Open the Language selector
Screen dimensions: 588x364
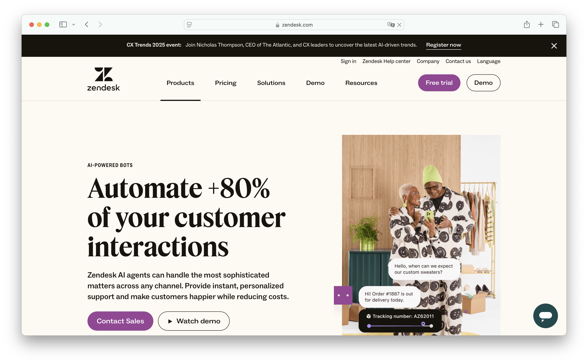[x=488, y=61]
